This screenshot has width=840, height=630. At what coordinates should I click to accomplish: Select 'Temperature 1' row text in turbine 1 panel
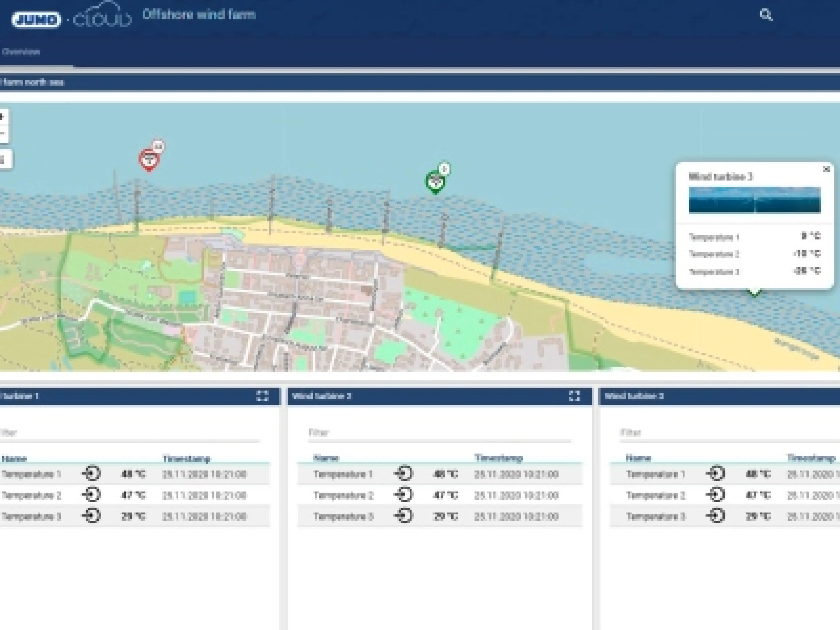pyautogui.click(x=31, y=474)
